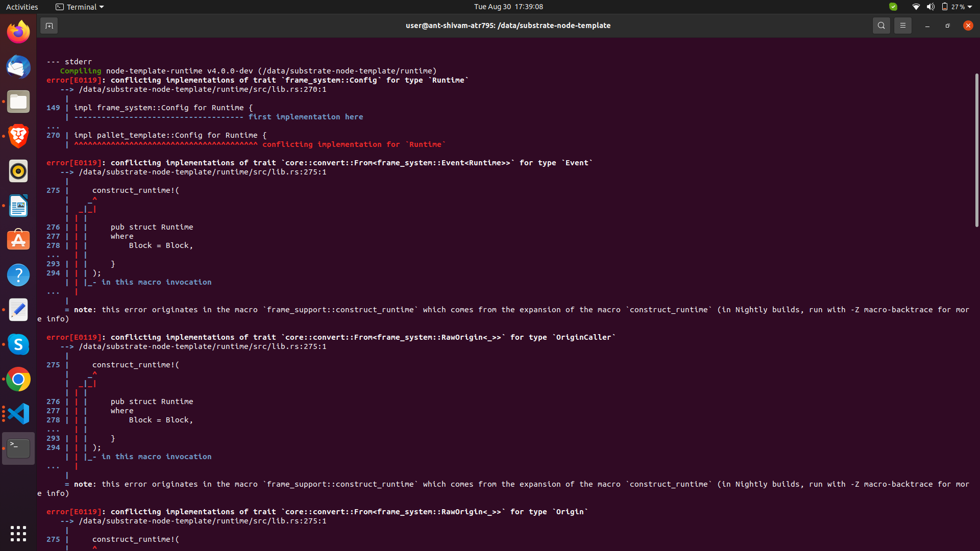This screenshot has height=551, width=980.
Task: Open the clock and calendar panel
Action: (x=508, y=7)
